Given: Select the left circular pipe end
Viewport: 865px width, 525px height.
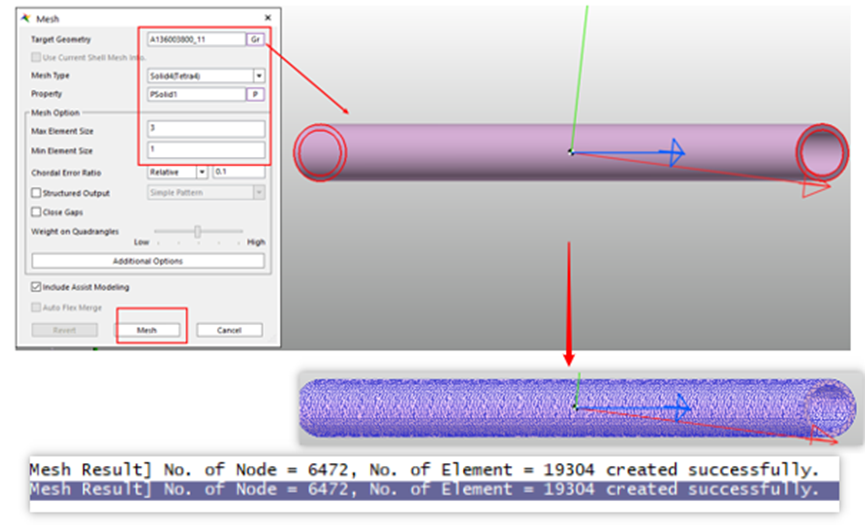Looking at the screenshot, I should coord(320,152).
